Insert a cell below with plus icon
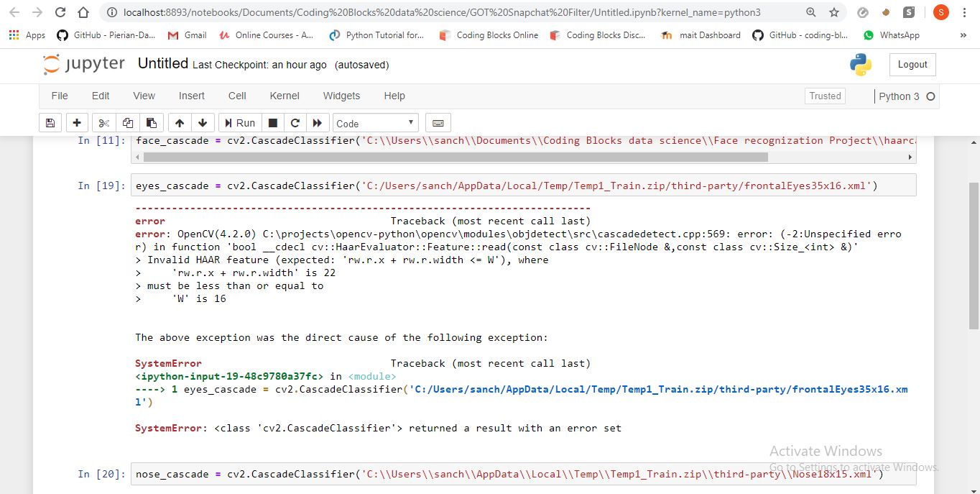Viewport: 980px width, 494px height. click(77, 123)
